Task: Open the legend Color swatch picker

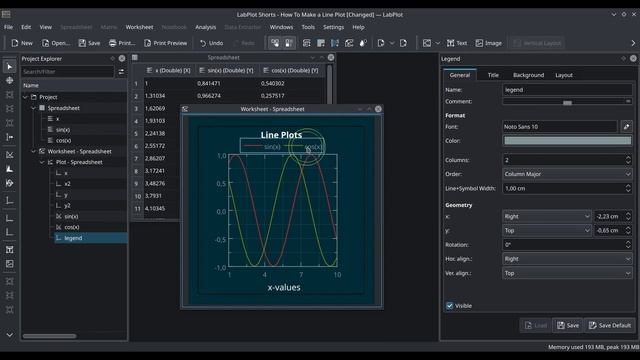Action: click(567, 141)
